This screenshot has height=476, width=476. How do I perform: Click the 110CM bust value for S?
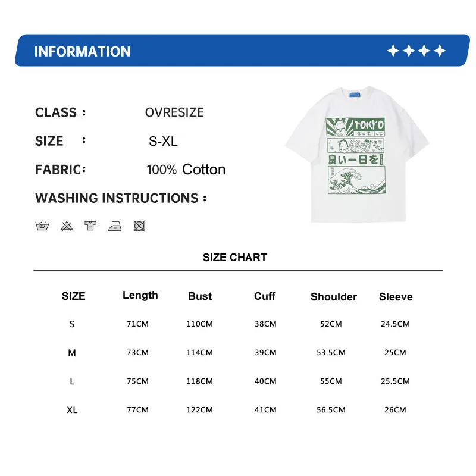point(199,324)
